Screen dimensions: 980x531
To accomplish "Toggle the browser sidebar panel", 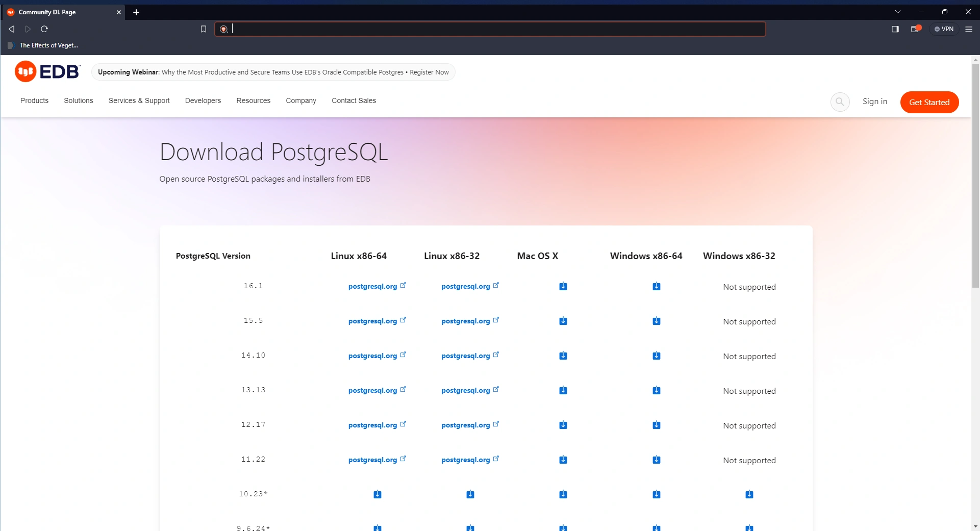I will tap(895, 29).
